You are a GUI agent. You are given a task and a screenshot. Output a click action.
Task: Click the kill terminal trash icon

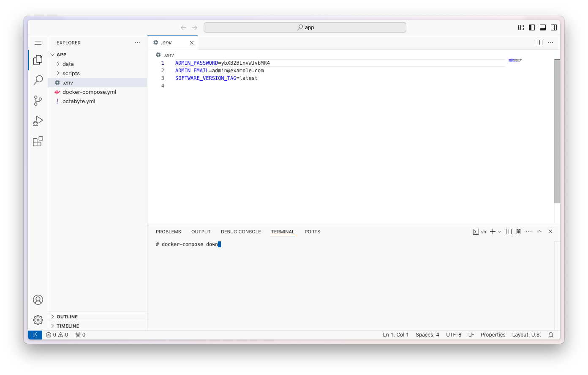(518, 232)
